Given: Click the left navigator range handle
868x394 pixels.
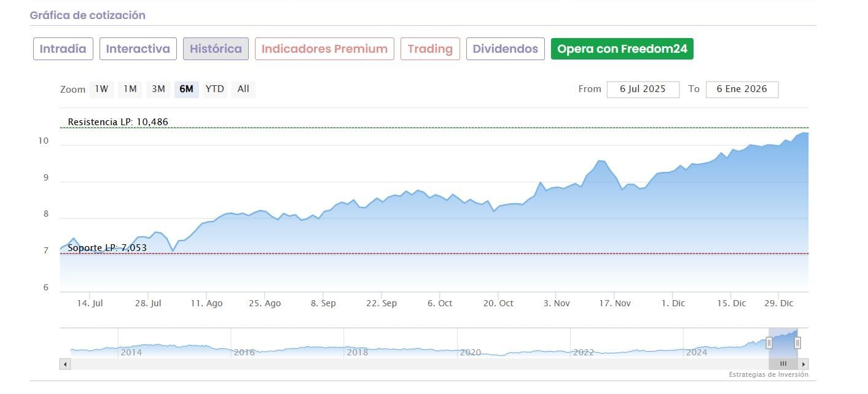Looking at the screenshot, I should tap(768, 343).
